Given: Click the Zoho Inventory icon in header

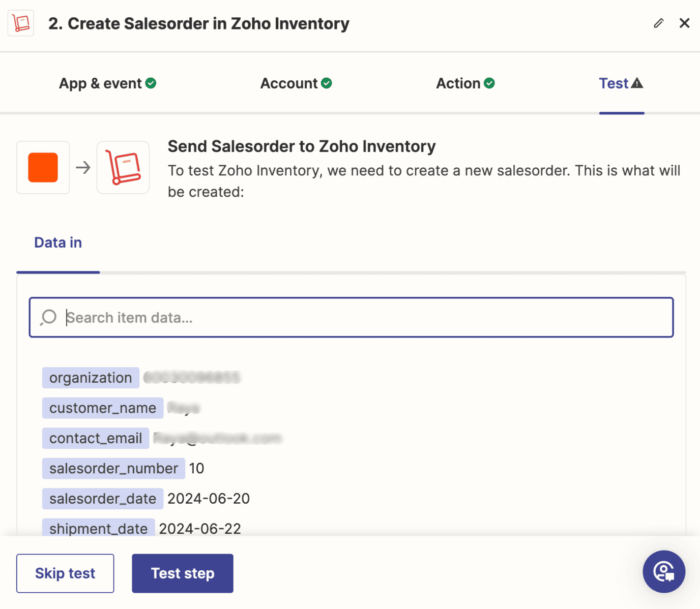Looking at the screenshot, I should [x=21, y=23].
